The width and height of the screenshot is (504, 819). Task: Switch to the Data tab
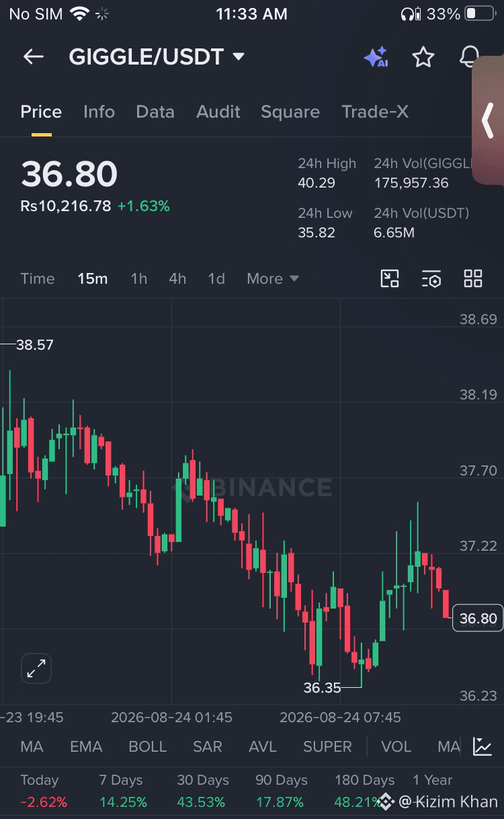pos(155,112)
